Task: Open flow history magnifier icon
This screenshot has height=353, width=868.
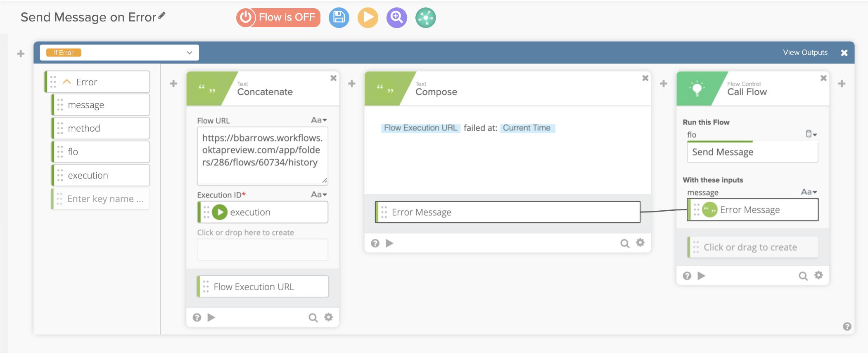Action: pos(396,18)
